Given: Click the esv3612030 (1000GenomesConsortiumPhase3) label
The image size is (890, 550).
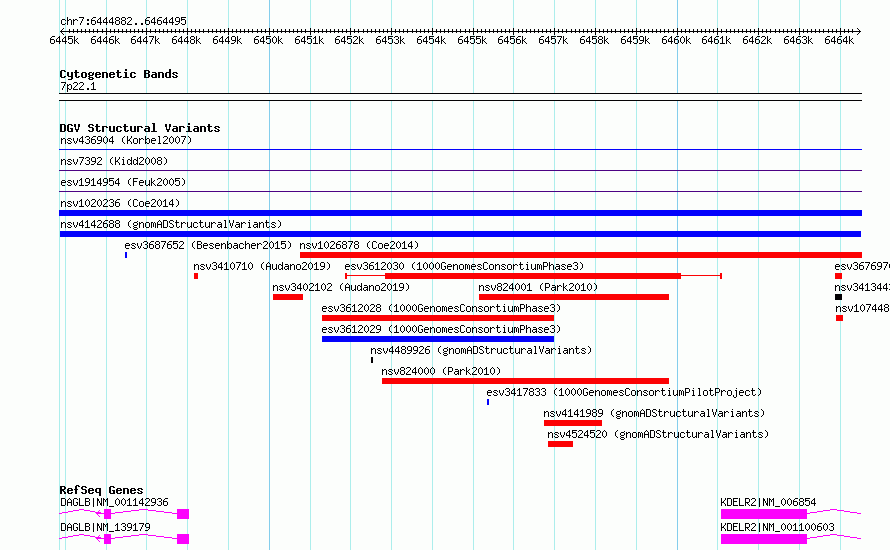Looking at the screenshot, I should coord(464,266).
